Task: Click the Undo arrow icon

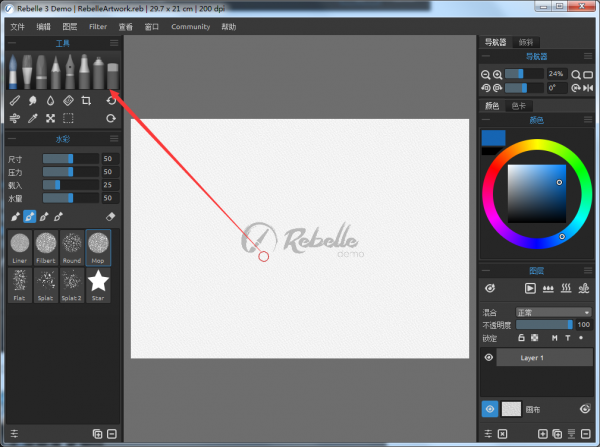Action: 111,101
